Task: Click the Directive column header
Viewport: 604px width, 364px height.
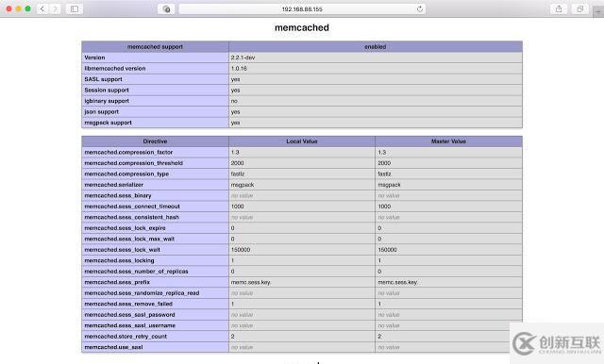Action: click(155, 141)
